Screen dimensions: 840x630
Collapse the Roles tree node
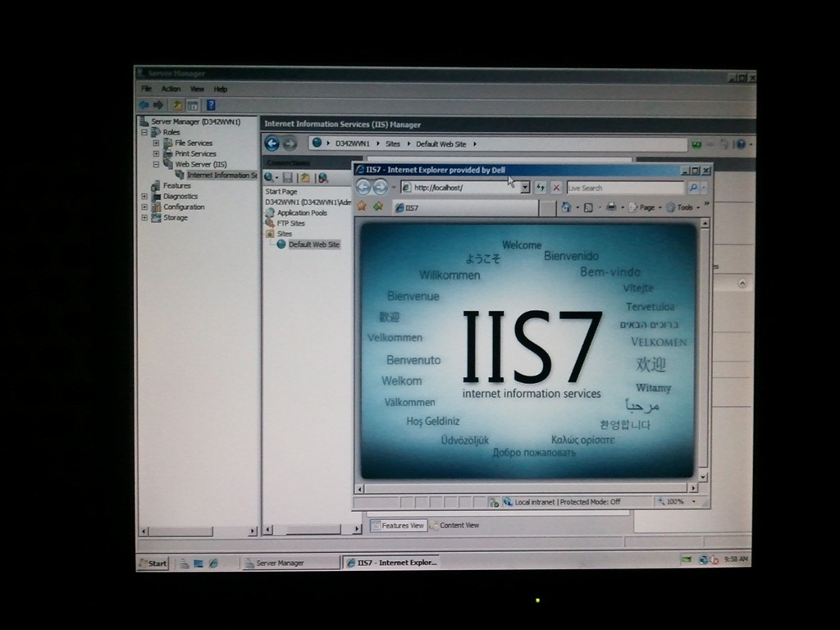coord(144,132)
